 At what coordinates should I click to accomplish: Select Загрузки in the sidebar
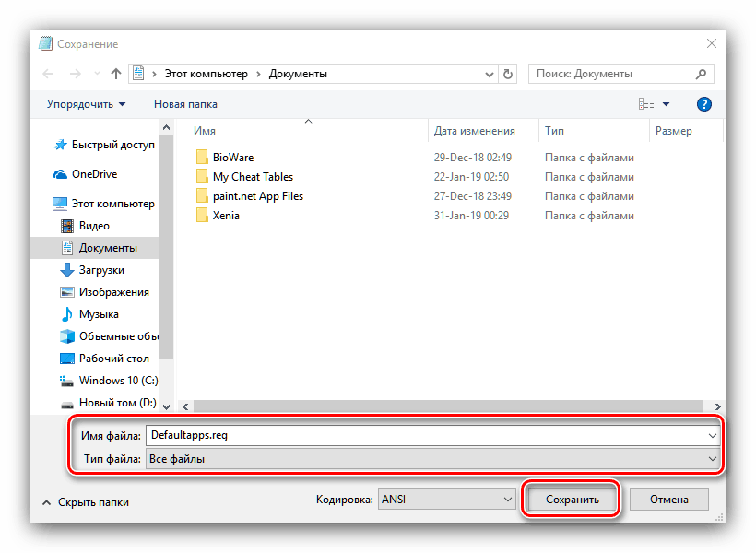click(x=100, y=269)
